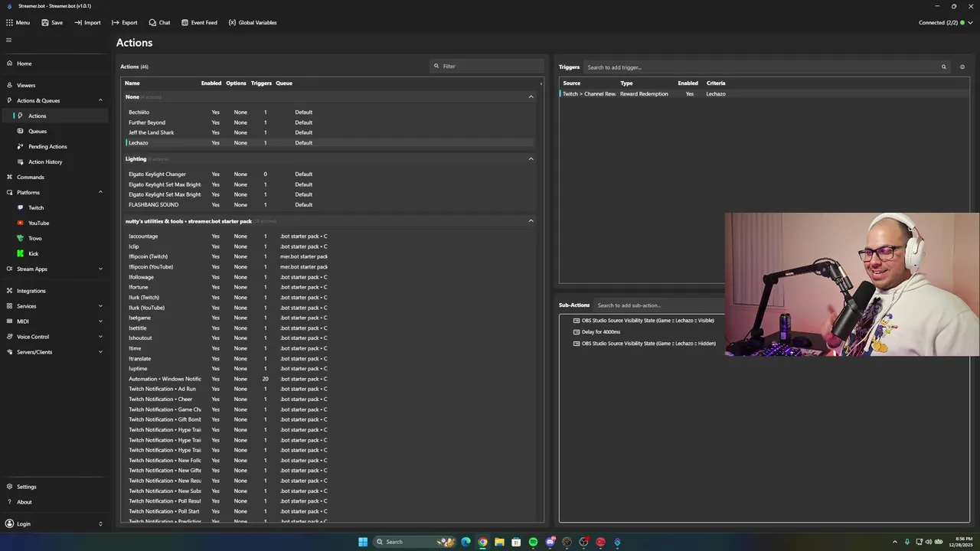Click the Export toolbar icon
The height and width of the screenshot is (551, 980).
click(116, 22)
